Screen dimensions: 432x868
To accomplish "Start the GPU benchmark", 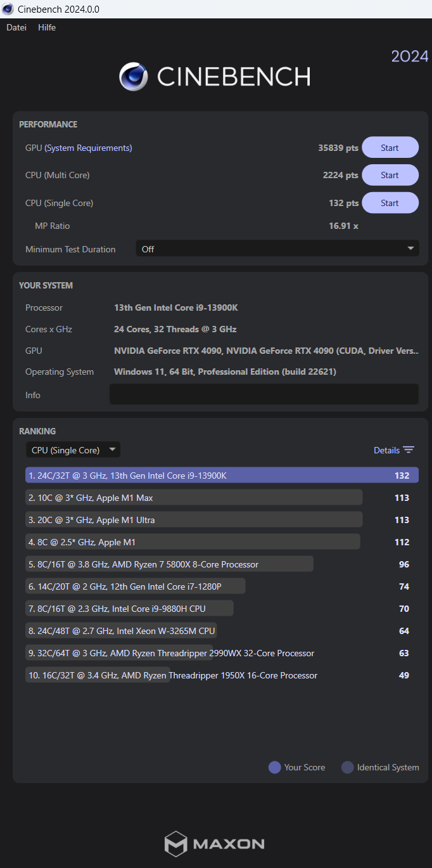I will pos(390,148).
